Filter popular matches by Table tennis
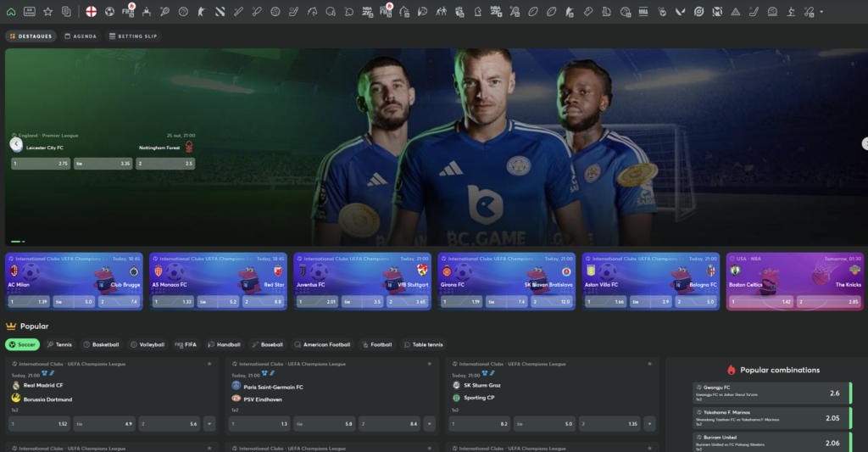This screenshot has height=452, width=868. tap(424, 344)
